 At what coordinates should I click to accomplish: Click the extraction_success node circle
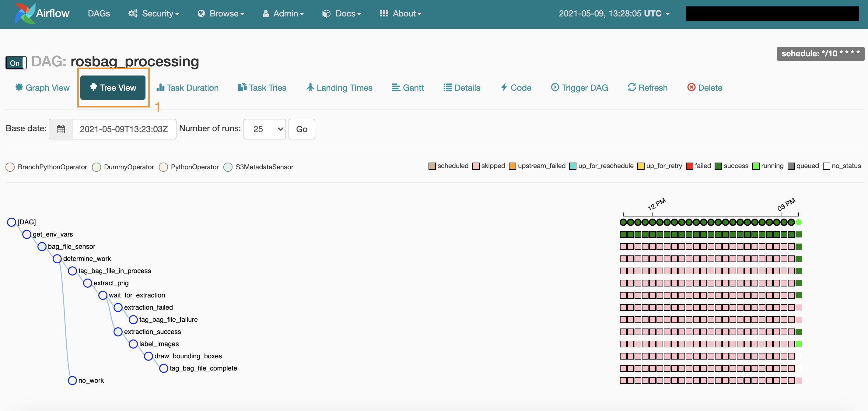coord(117,332)
